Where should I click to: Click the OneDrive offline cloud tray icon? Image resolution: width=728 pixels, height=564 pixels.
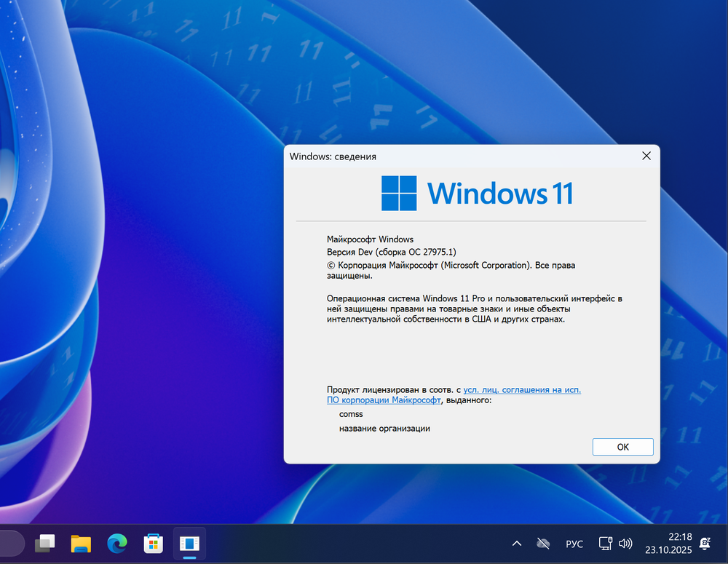point(543,544)
